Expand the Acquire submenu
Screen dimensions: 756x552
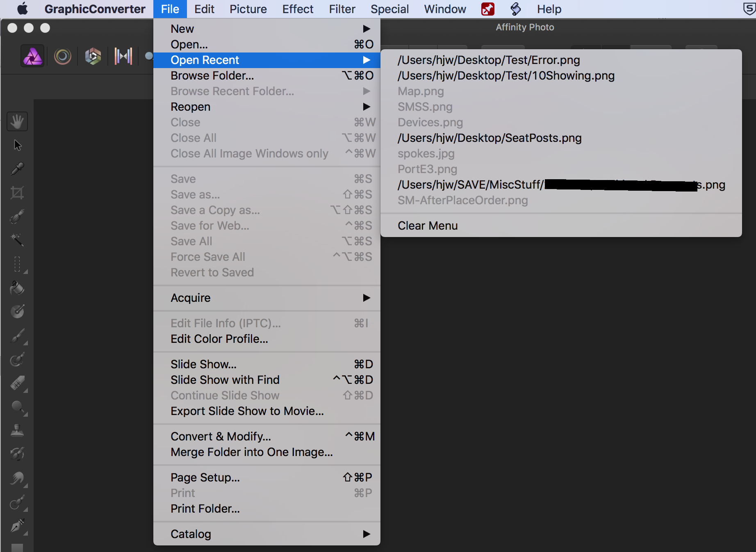click(x=266, y=298)
